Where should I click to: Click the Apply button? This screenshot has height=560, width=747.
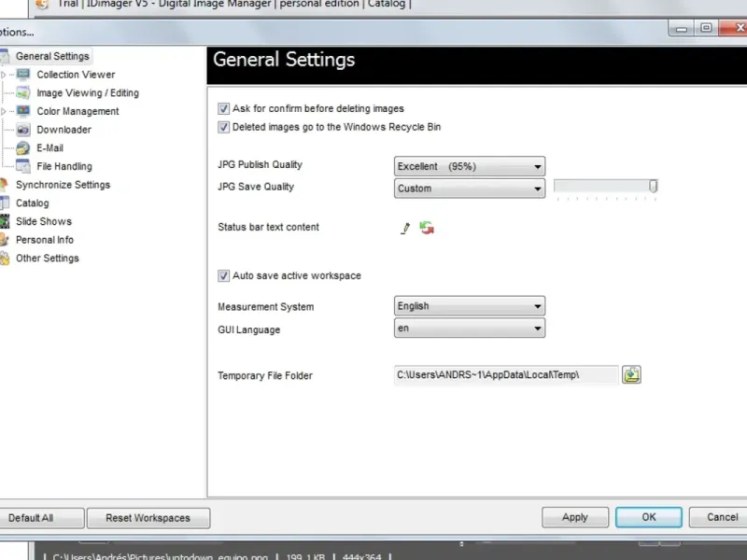[x=575, y=517]
